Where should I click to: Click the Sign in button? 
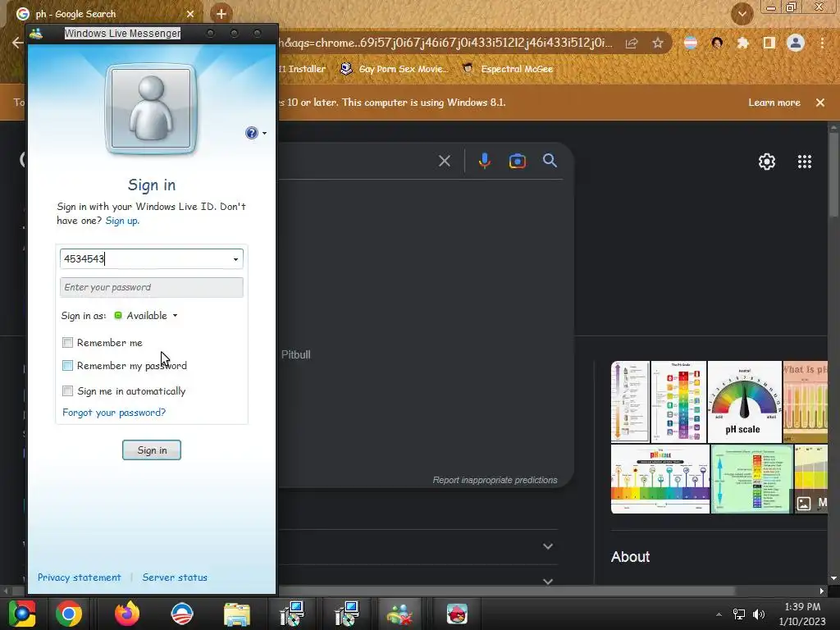[152, 450]
